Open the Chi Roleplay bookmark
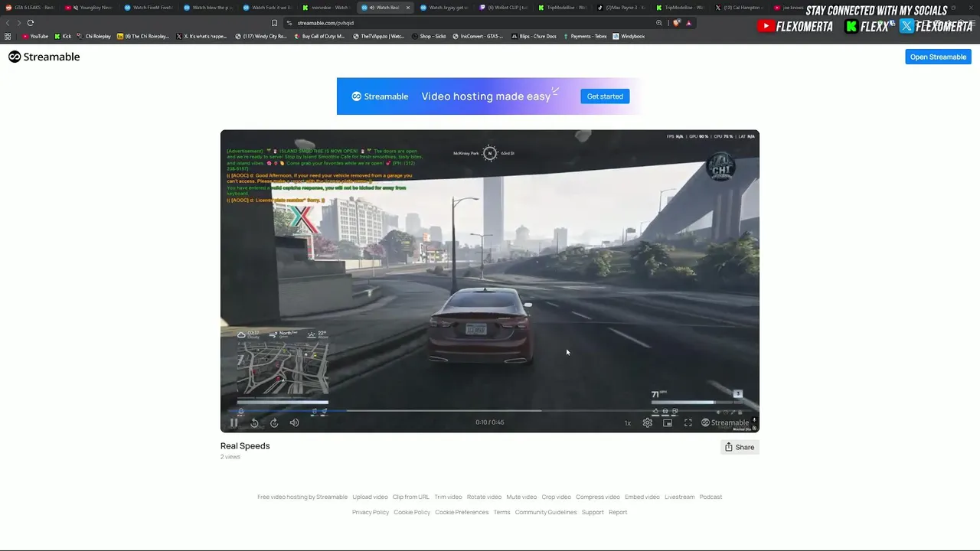The width and height of the screenshot is (980, 551). click(x=94, y=36)
